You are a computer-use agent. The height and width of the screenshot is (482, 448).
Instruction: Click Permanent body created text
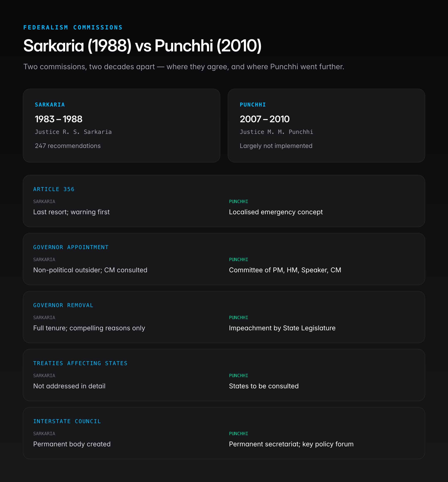[72, 444]
